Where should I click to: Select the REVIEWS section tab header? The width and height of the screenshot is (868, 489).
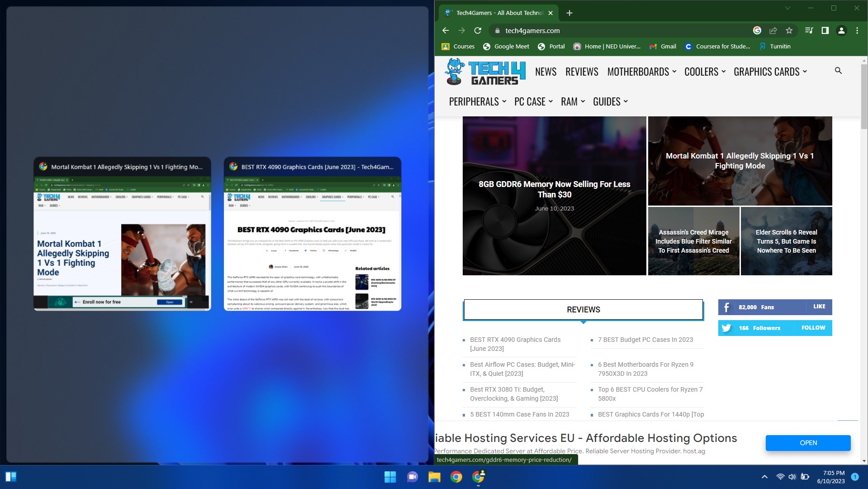point(583,310)
